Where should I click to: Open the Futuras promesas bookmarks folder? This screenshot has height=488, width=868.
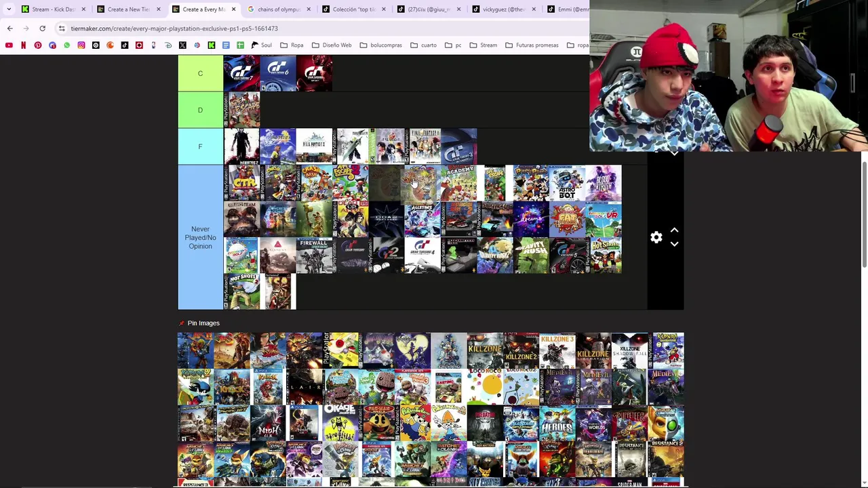click(532, 45)
